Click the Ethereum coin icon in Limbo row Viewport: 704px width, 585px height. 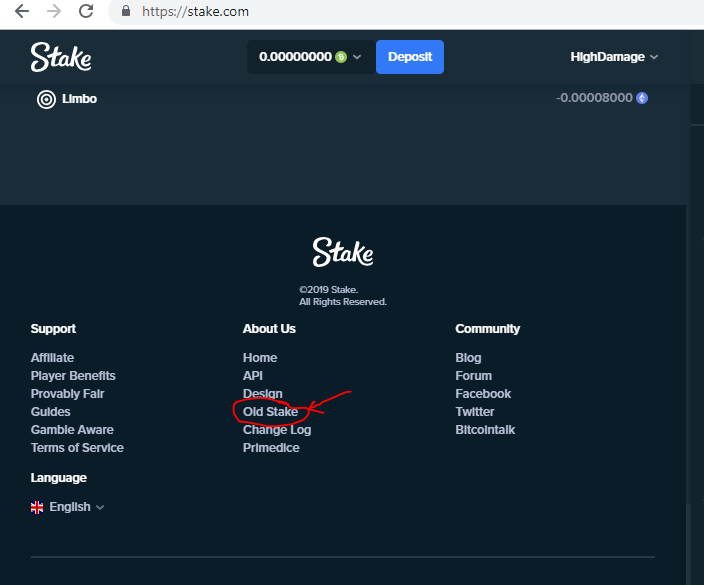pyautogui.click(x=642, y=98)
